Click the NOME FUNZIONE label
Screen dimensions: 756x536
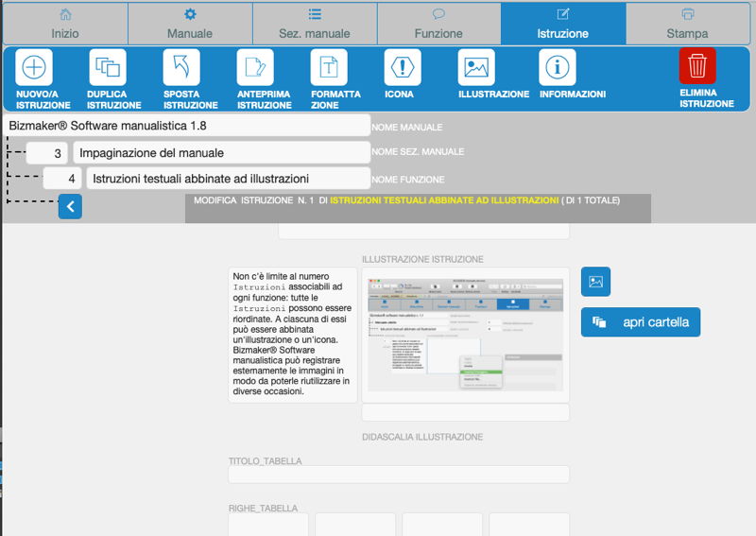[x=408, y=180]
